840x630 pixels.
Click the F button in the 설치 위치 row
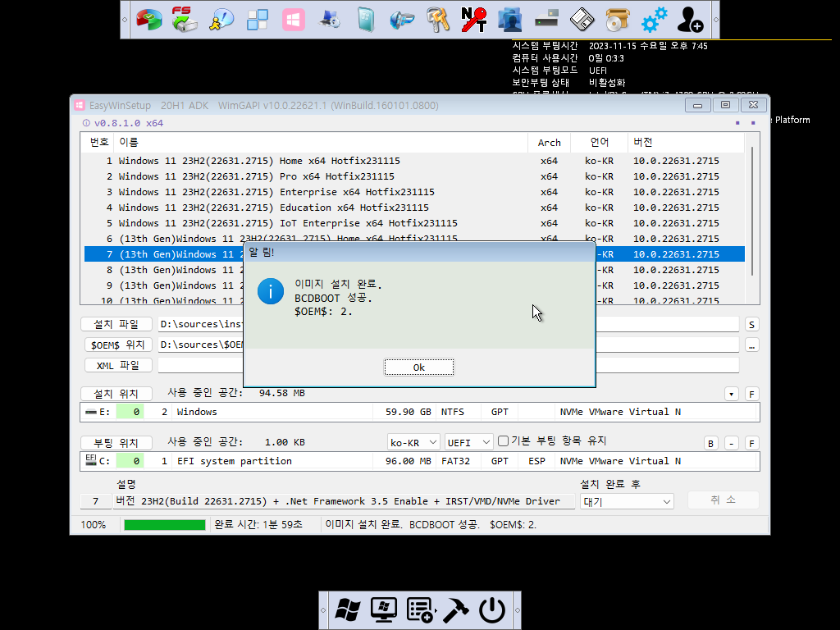click(x=751, y=395)
